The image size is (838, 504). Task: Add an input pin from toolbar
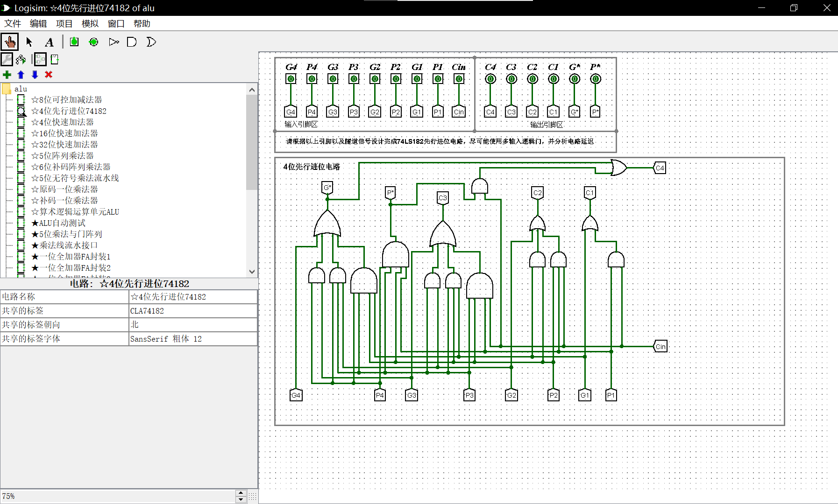click(74, 42)
